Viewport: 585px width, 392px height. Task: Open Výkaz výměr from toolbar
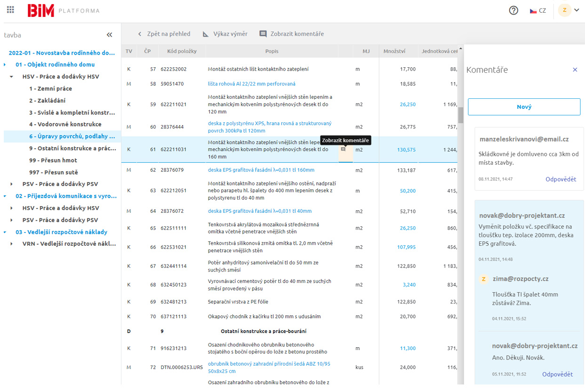tap(225, 34)
